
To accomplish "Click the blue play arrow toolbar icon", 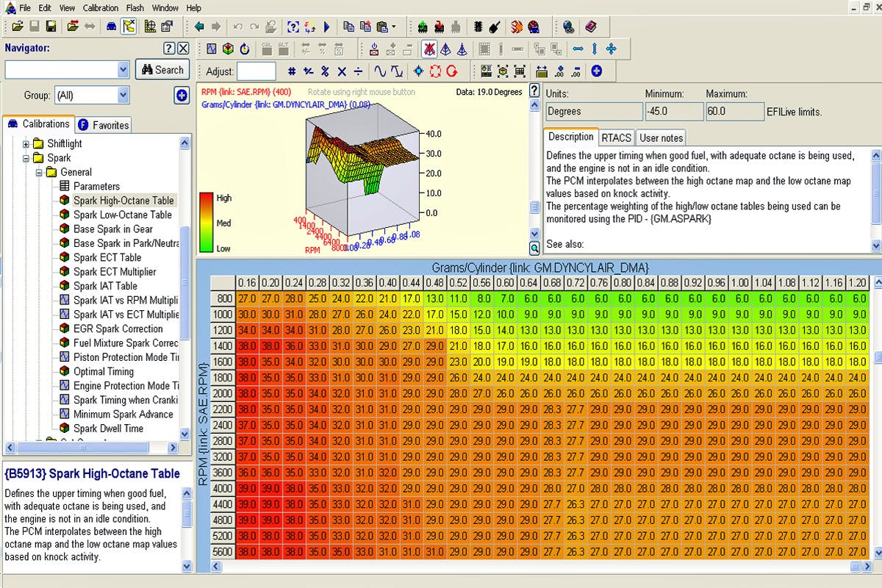I will pyautogui.click(x=326, y=27).
